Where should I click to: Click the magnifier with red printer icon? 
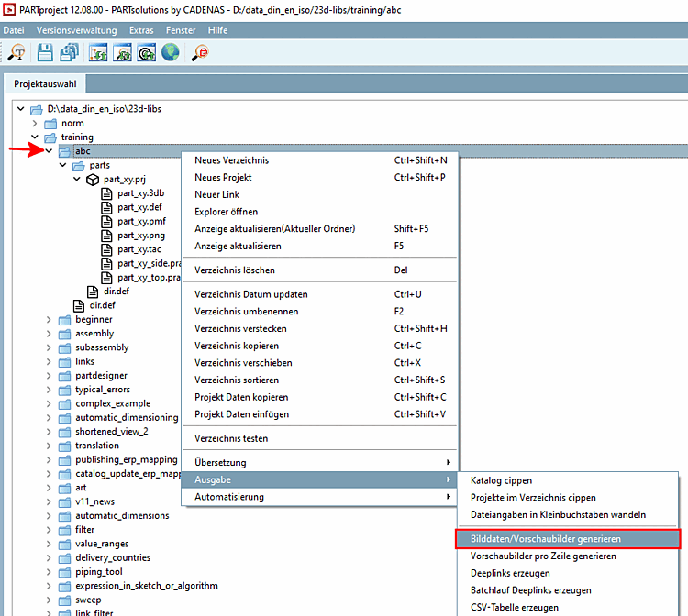pyautogui.click(x=200, y=52)
